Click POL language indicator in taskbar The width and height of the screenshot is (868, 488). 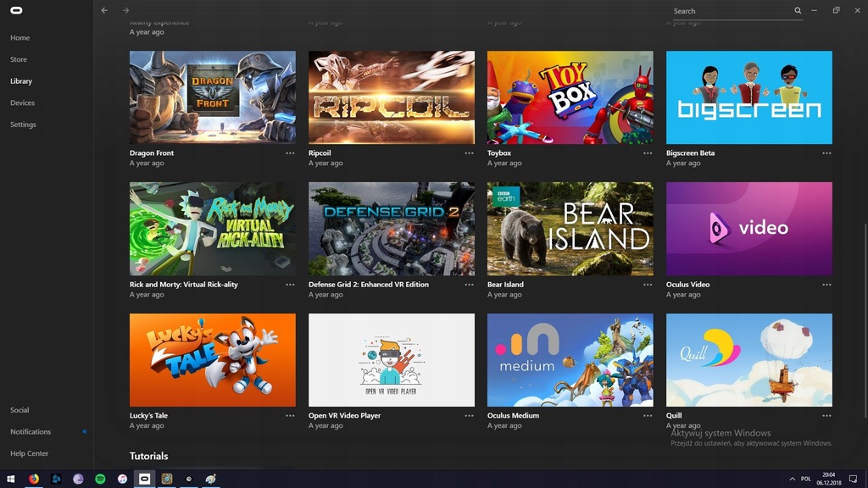coord(806,480)
